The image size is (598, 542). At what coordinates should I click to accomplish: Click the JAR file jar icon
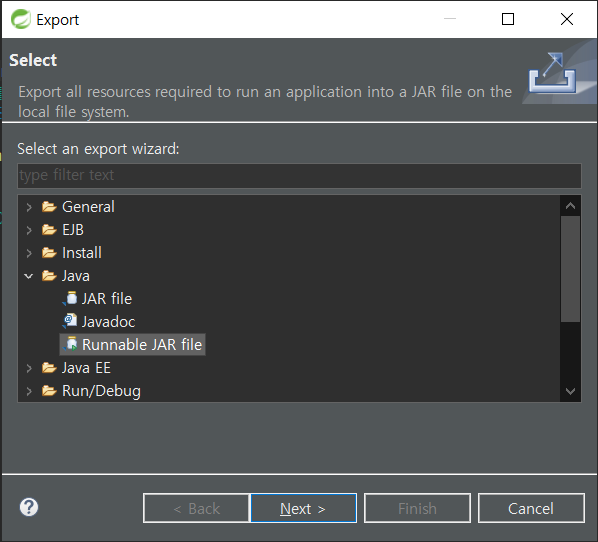[x=70, y=299]
